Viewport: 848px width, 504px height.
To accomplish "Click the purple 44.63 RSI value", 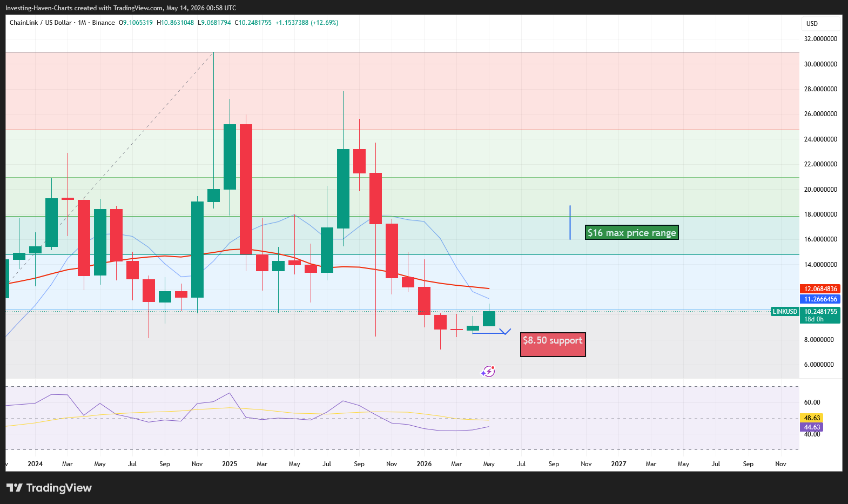I will (x=812, y=427).
